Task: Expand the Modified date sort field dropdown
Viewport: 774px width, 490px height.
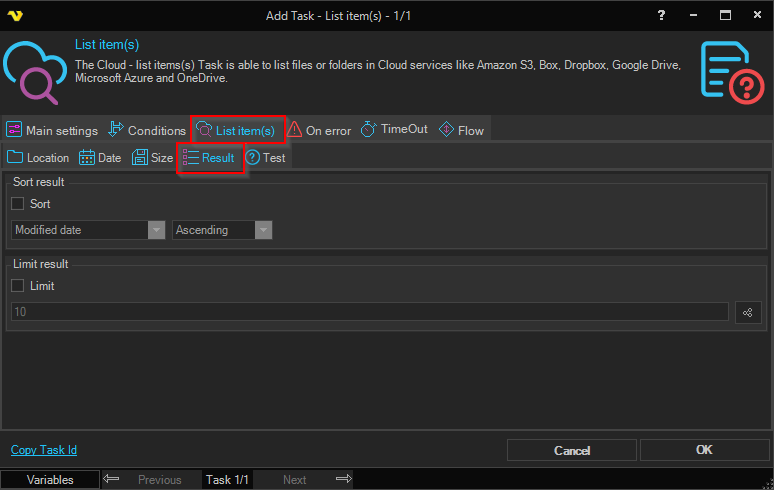Action: (156, 230)
